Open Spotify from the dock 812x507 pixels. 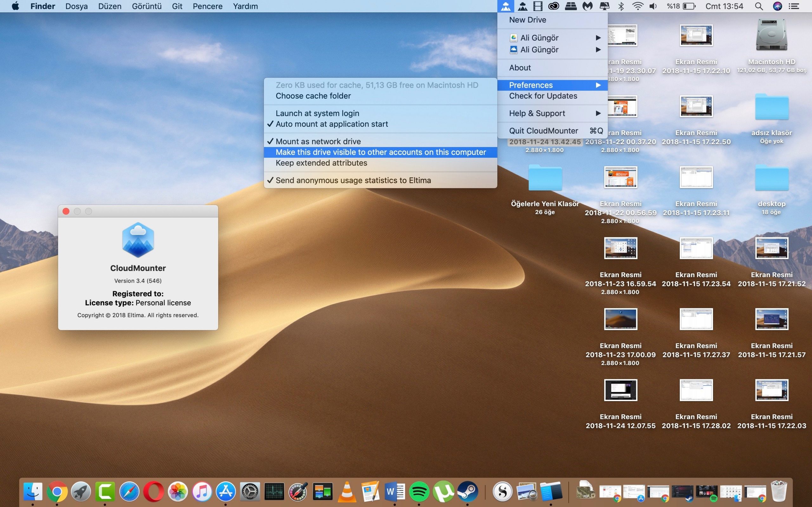(x=419, y=491)
